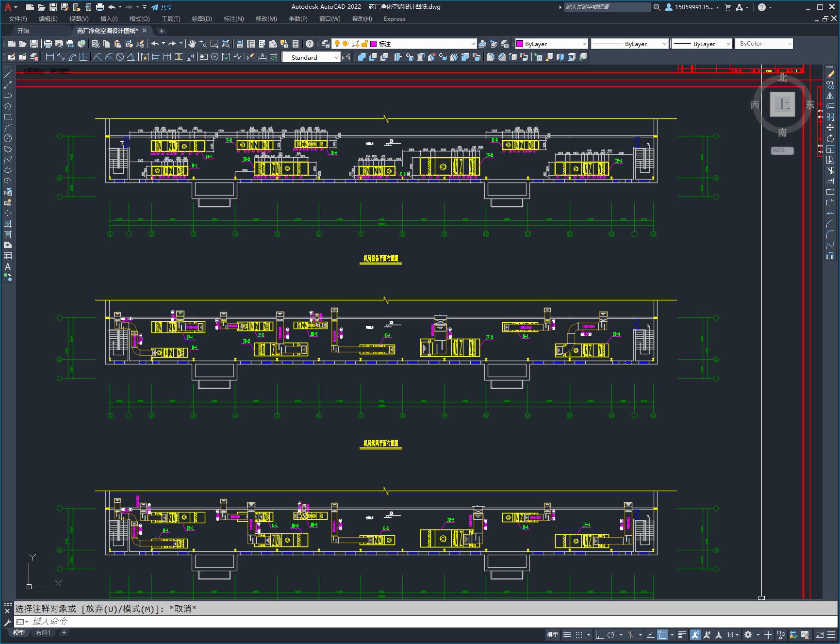Click the Rotate tool in modify toolbar
This screenshot has height=644, width=840.
pyautogui.click(x=830, y=138)
